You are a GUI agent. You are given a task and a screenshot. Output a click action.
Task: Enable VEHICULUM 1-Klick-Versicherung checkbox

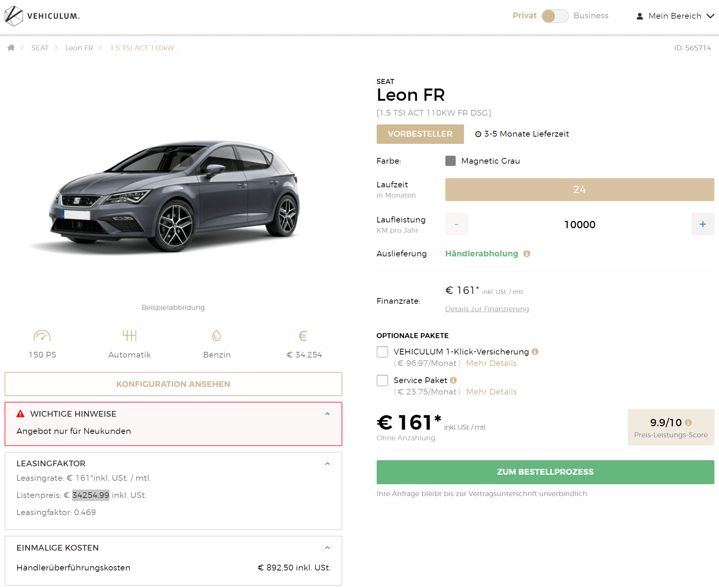click(382, 352)
